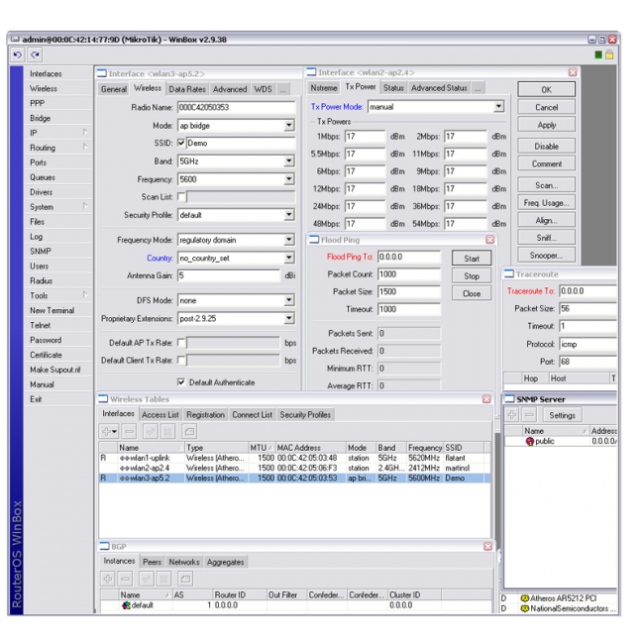Open the DFS Mode dropdown
The width and height of the screenshot is (644, 644).
[289, 300]
